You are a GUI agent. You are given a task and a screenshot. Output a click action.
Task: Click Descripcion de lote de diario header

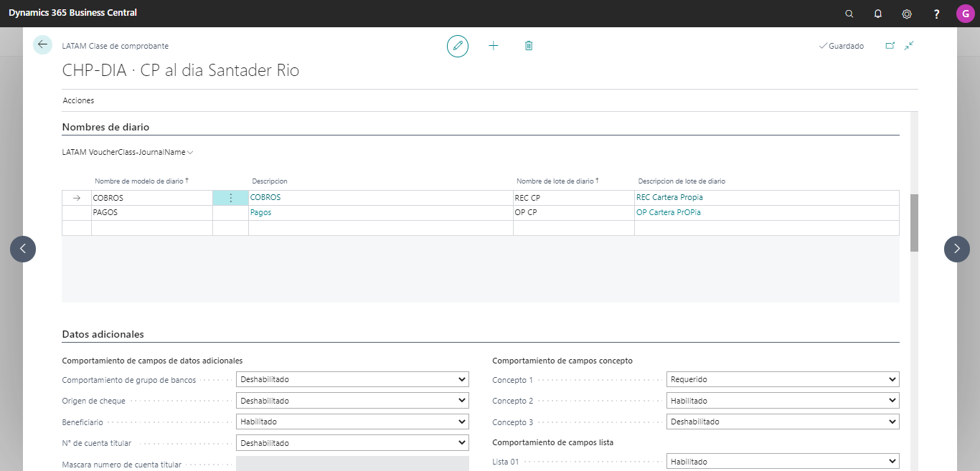(682, 181)
